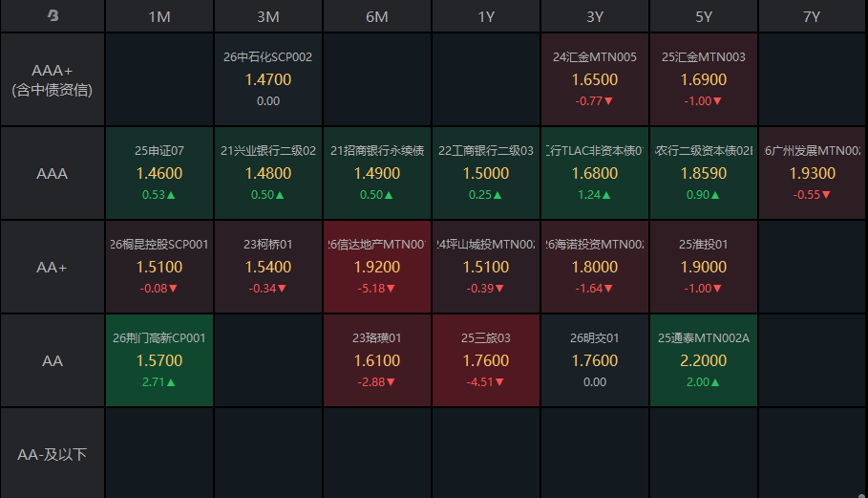Image resolution: width=868 pixels, height=498 pixels.
Task: Select the 21招商银行永续债 cell
Action: 377,173
